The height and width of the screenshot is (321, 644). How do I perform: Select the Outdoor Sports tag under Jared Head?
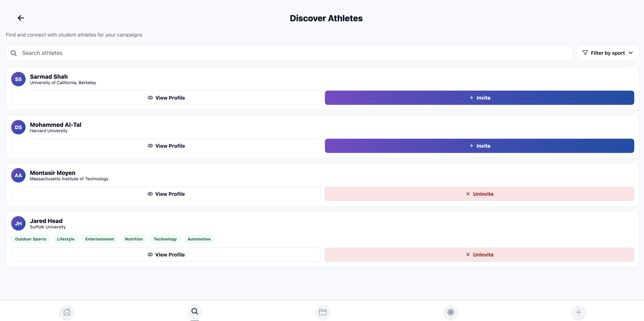[30, 239]
